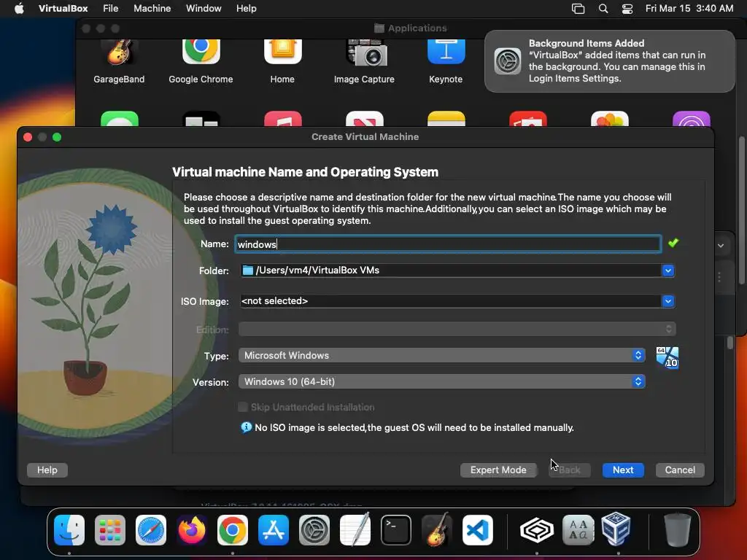Cancel the Create Virtual Machine dialog
This screenshot has width=747, height=560.
pos(680,470)
